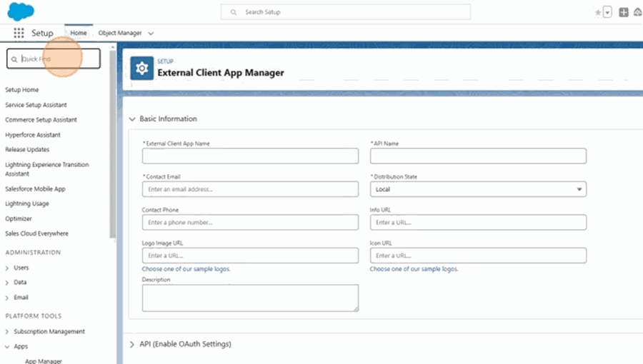Open Release Updates in sidebar

[x=27, y=150]
